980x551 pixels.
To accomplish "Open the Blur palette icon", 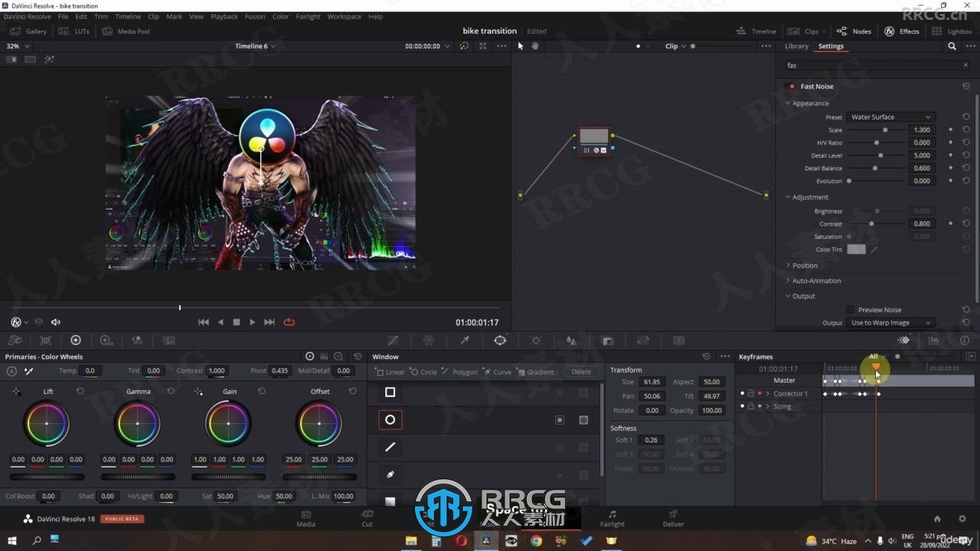I will point(571,341).
